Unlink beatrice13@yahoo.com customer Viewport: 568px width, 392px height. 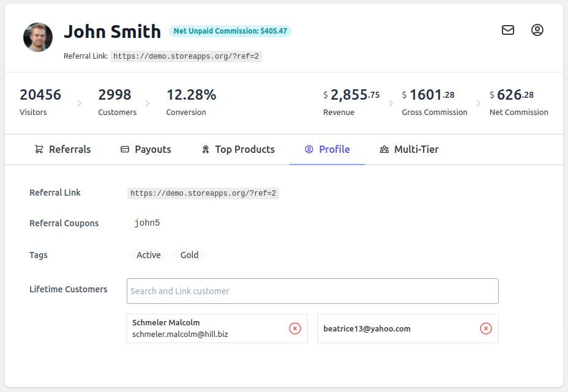(x=486, y=328)
